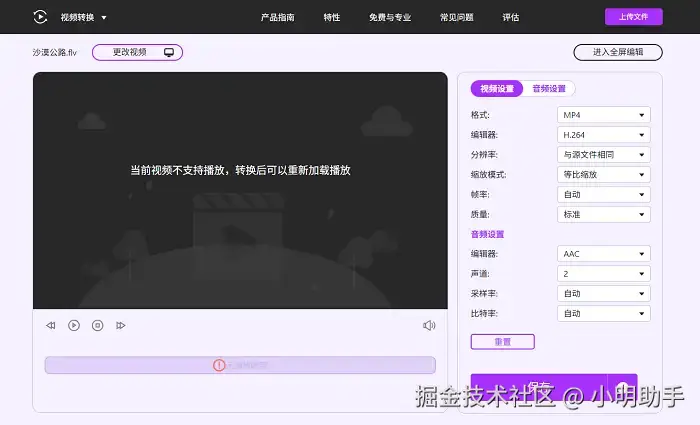The width and height of the screenshot is (700, 425).
Task: Open the 声道 dropdown
Action: point(604,274)
